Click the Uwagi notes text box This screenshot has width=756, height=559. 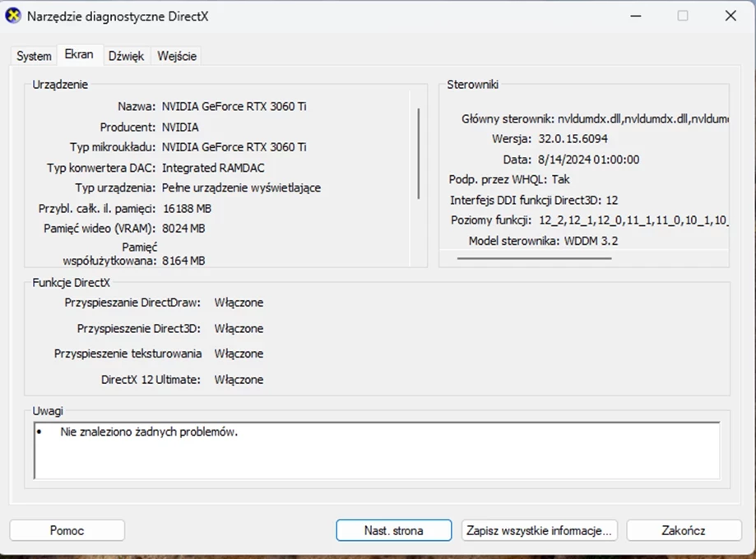point(377,450)
